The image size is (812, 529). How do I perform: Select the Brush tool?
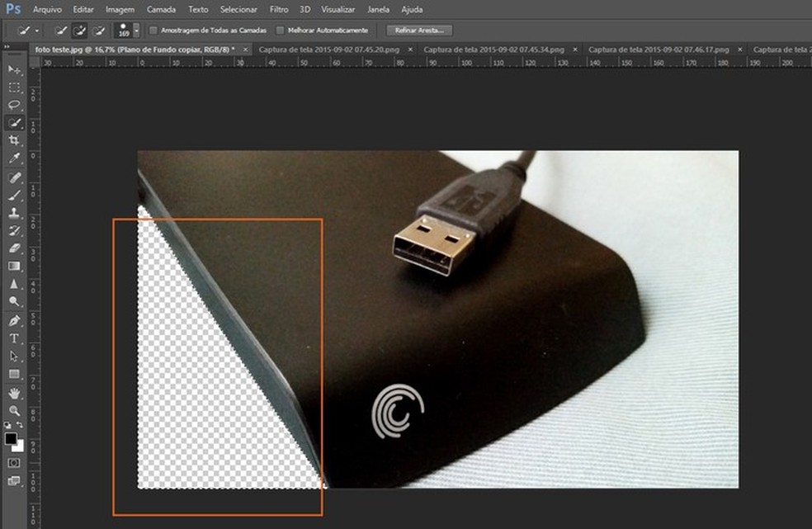14,196
